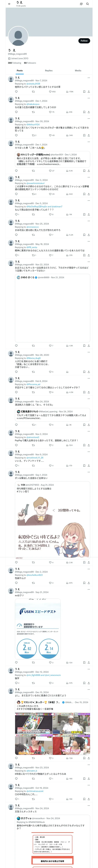Repost the Nov 30 reply to @Akikun1124
Viewport: 98px width, 868px height.
33,135
